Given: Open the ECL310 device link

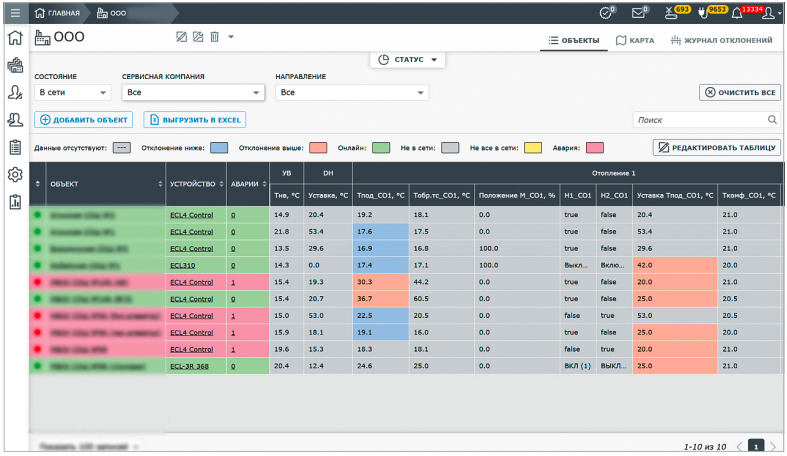Looking at the screenshot, I should 184,265.
